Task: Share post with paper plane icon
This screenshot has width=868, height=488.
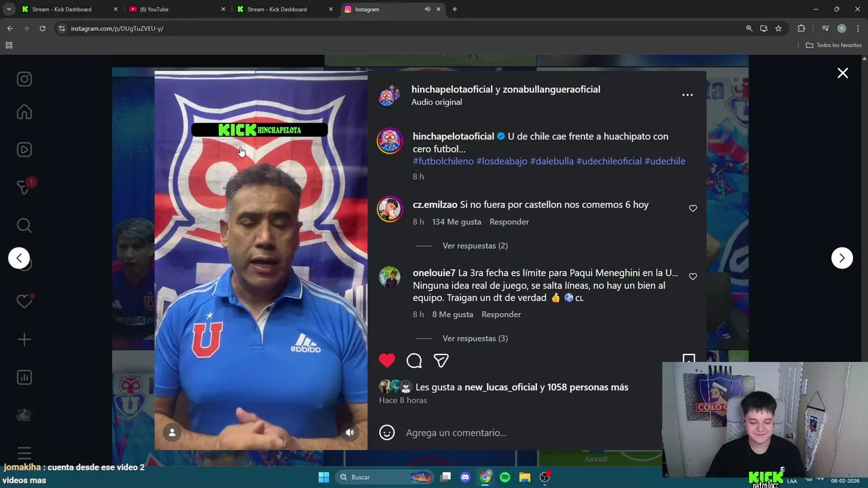Action: point(441,361)
